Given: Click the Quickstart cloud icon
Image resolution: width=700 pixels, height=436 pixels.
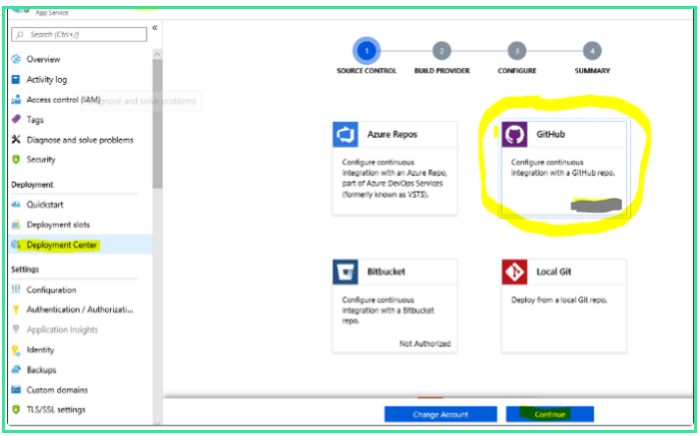Looking at the screenshot, I should click(16, 204).
